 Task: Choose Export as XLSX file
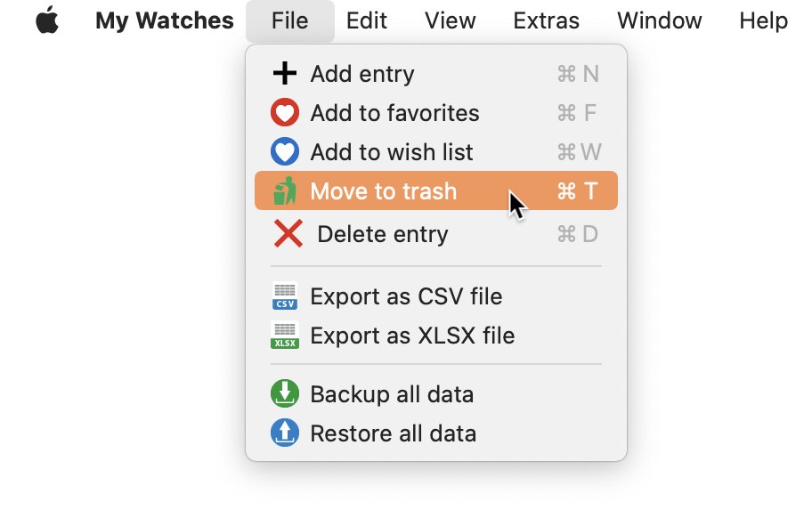436,336
